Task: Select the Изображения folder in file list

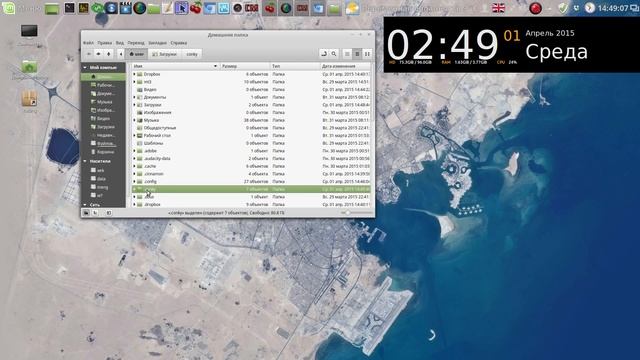Action: (251, 113)
